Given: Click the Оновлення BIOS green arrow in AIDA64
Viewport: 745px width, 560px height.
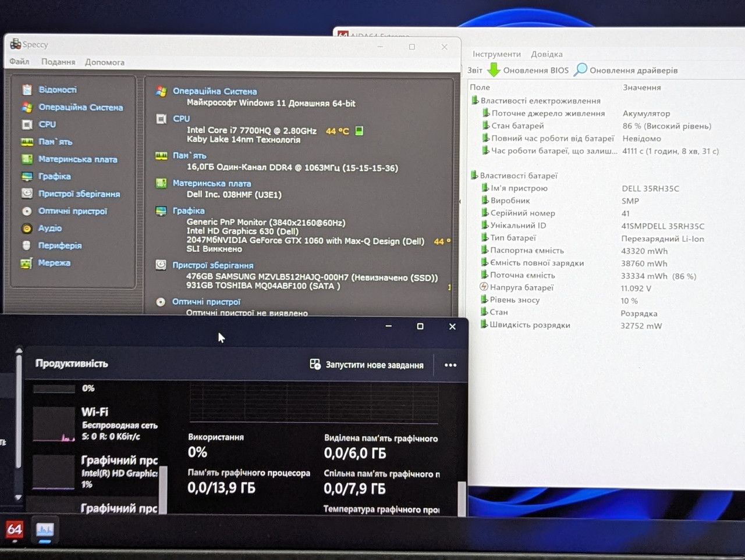Looking at the screenshot, I should (x=494, y=70).
